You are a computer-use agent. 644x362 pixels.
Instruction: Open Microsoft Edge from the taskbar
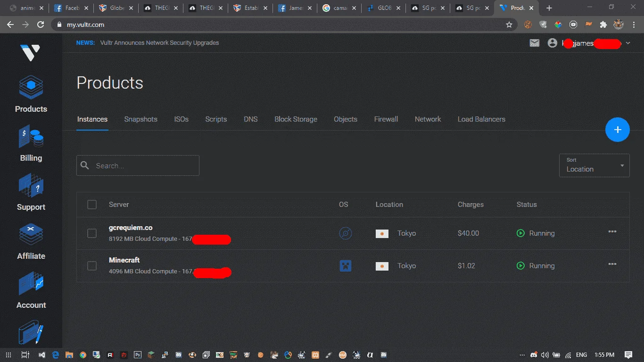[x=55, y=355]
